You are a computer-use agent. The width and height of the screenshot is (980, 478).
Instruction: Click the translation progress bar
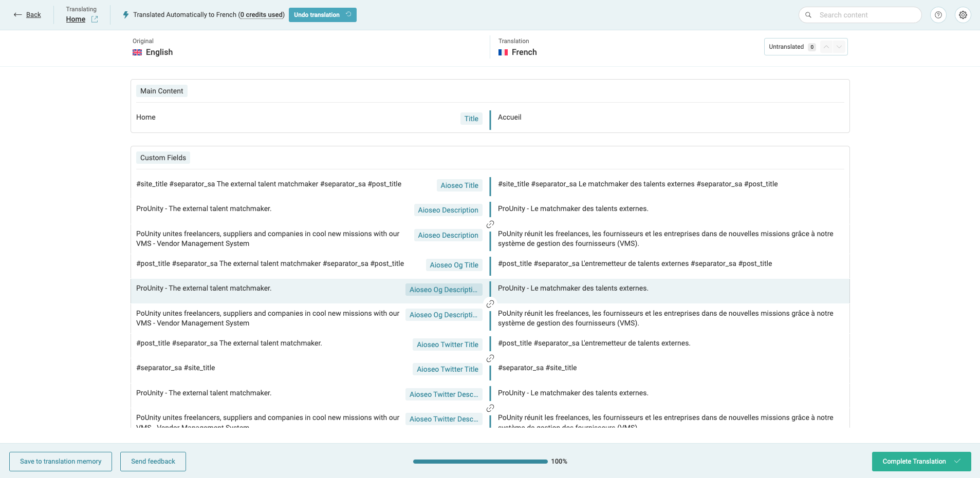[x=480, y=462]
